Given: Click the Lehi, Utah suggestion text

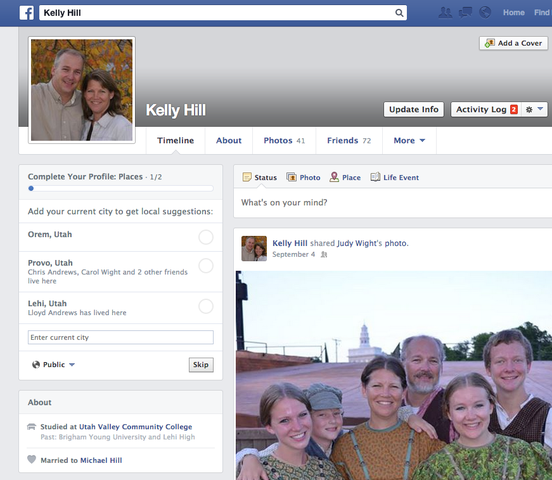Looking at the screenshot, I should click(x=47, y=304).
